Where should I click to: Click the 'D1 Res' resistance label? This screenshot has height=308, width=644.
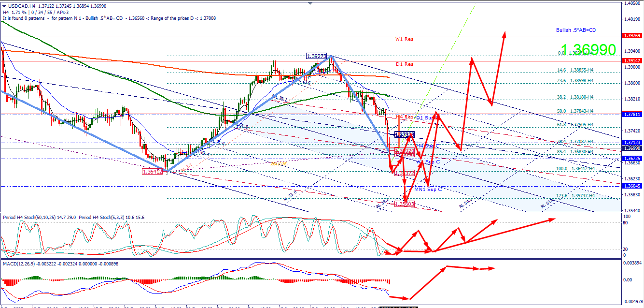pyautogui.click(x=405, y=64)
